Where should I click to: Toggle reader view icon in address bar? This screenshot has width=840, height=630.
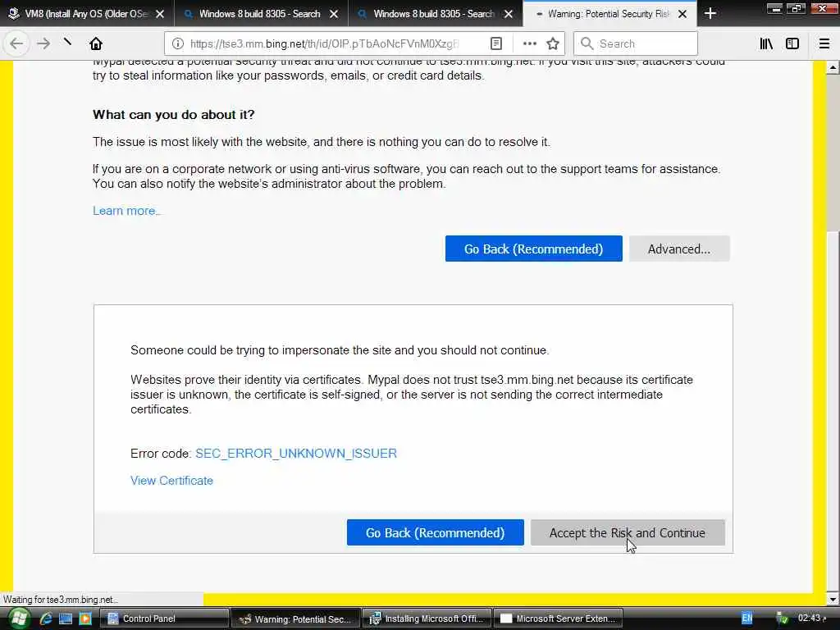[496, 43]
